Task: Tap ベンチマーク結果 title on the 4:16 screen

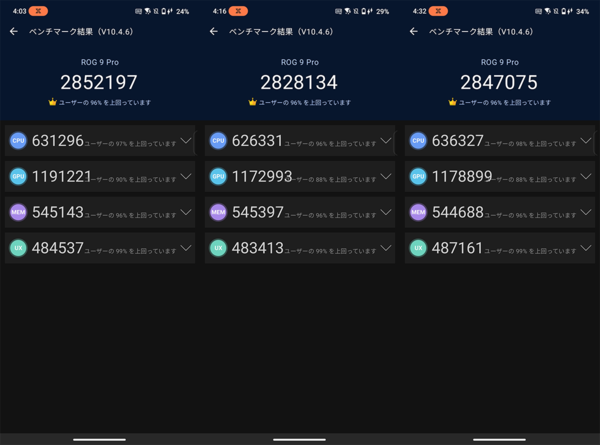Action: [x=281, y=32]
